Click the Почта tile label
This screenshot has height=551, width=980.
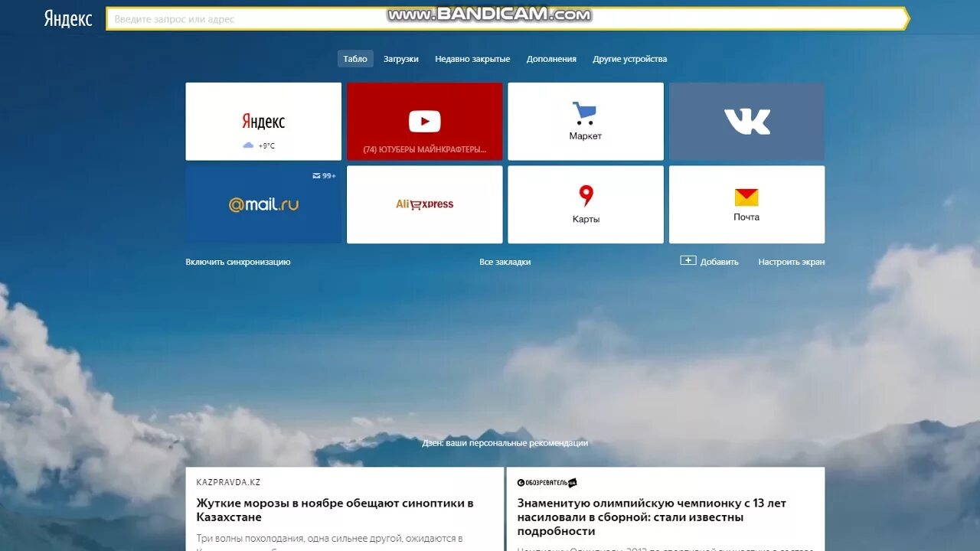point(746,217)
